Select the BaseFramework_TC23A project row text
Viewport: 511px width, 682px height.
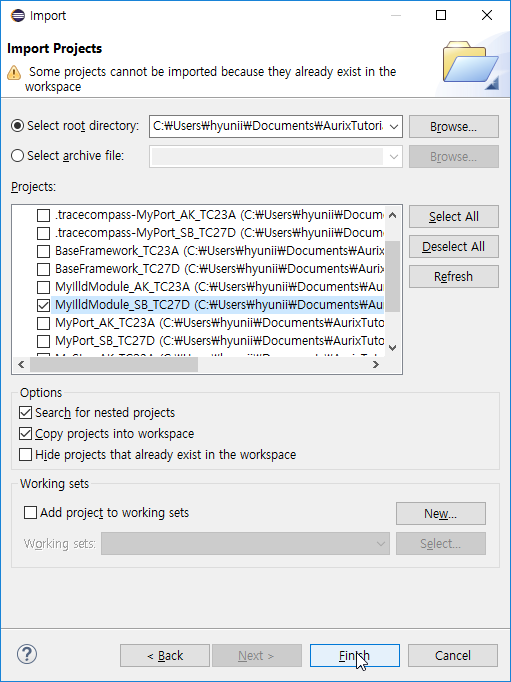219,251
